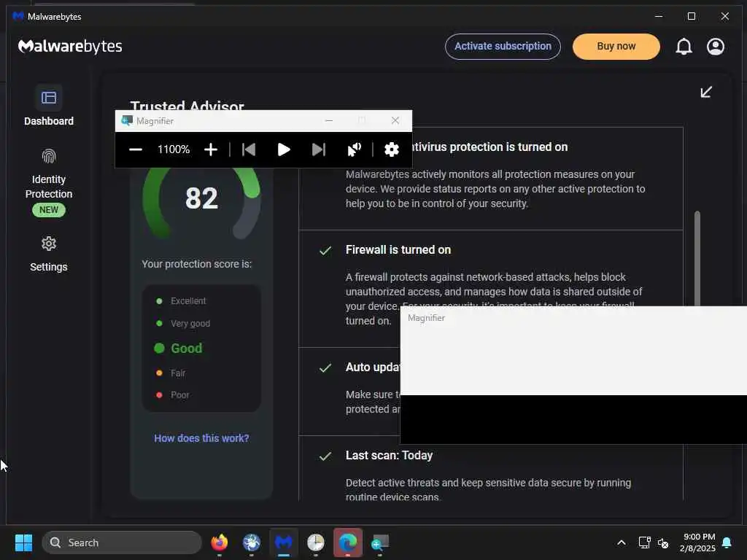Click Last scan: Today heading
Image resolution: width=747 pixels, height=560 pixels.
tap(390, 456)
